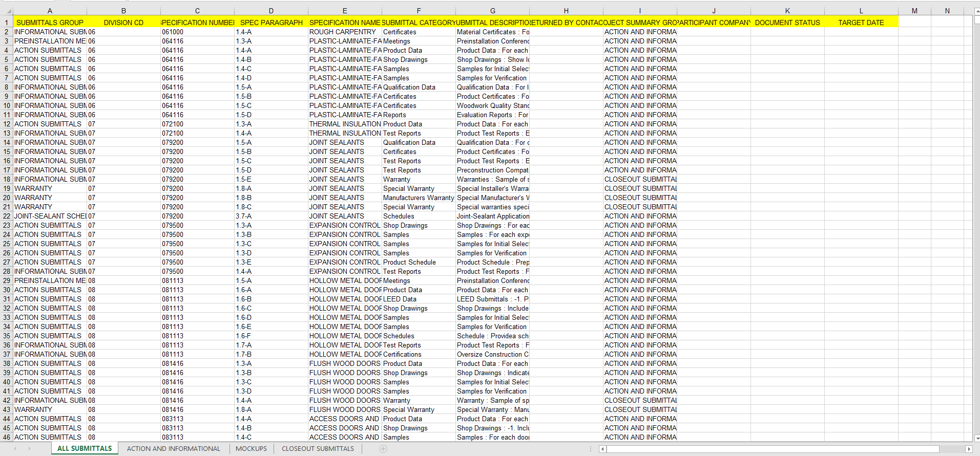
Task: Click the cell containing 061000
Action: point(197,32)
